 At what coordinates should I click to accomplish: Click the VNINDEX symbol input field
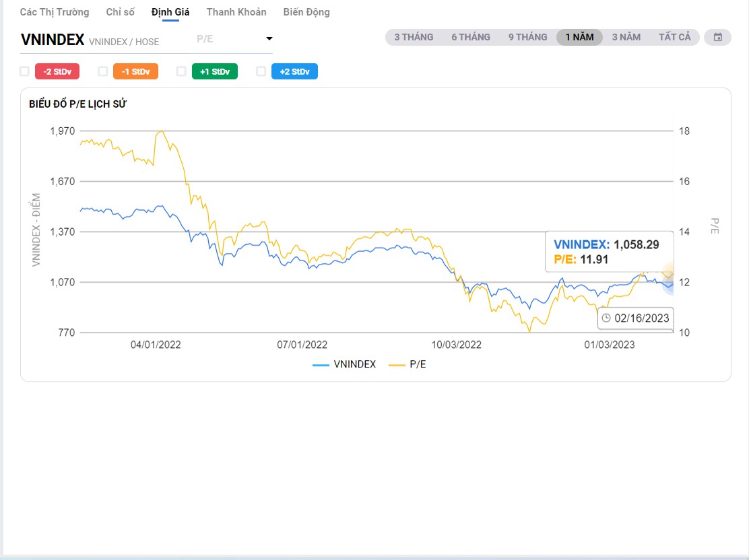point(101,40)
